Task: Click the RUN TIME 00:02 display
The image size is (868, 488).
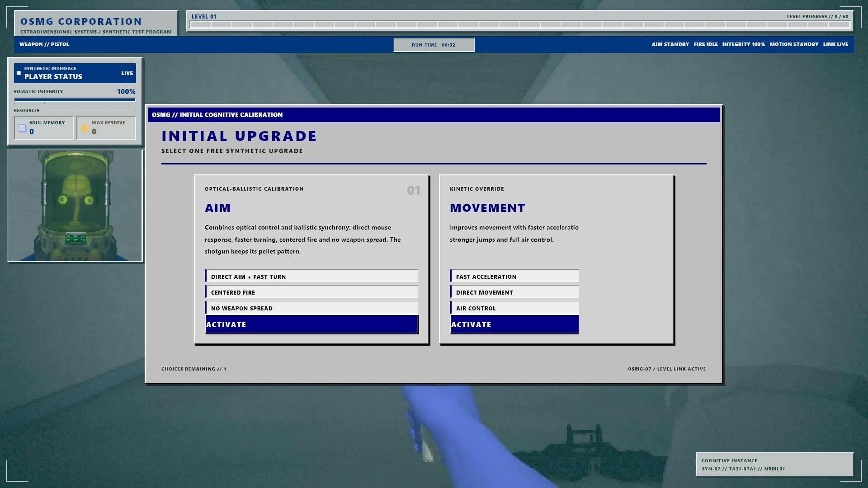Action: [434, 45]
